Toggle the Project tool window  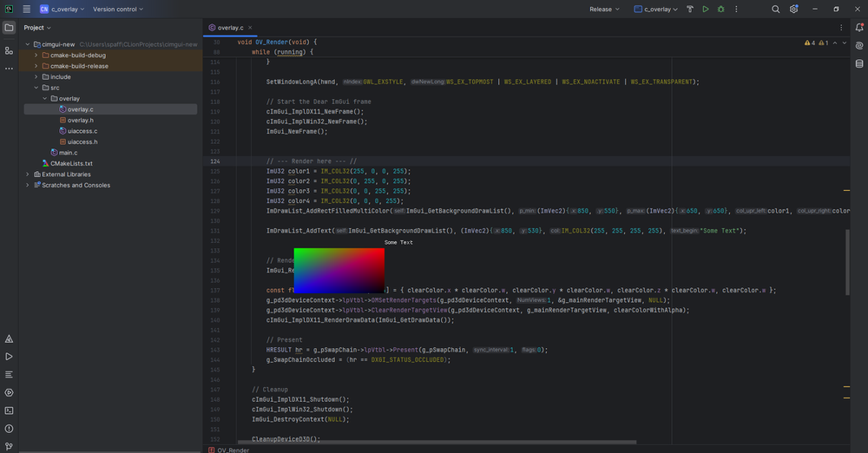click(9, 28)
